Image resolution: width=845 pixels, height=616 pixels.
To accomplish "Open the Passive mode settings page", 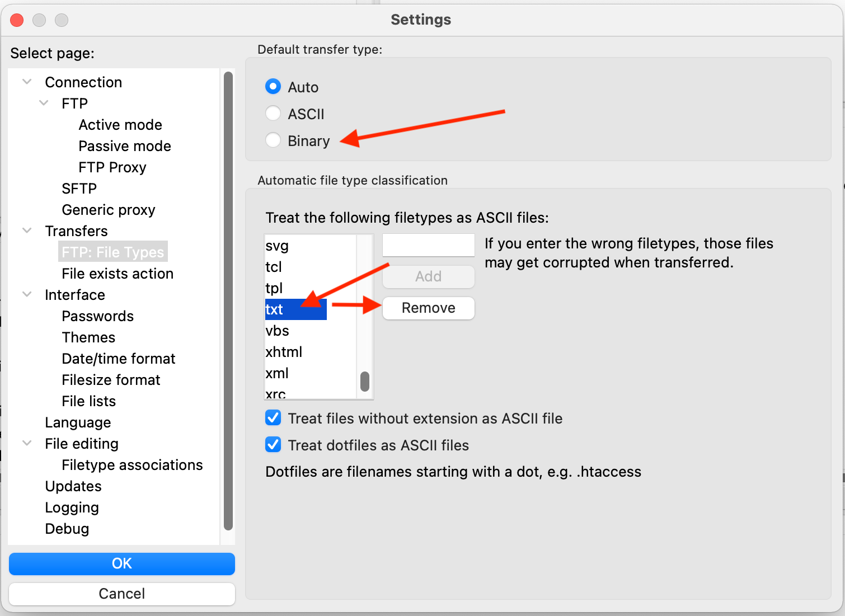I will coord(124,145).
